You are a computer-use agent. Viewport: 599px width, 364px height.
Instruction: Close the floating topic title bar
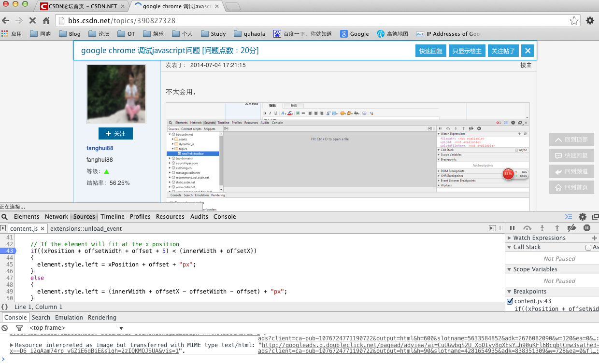coord(528,51)
